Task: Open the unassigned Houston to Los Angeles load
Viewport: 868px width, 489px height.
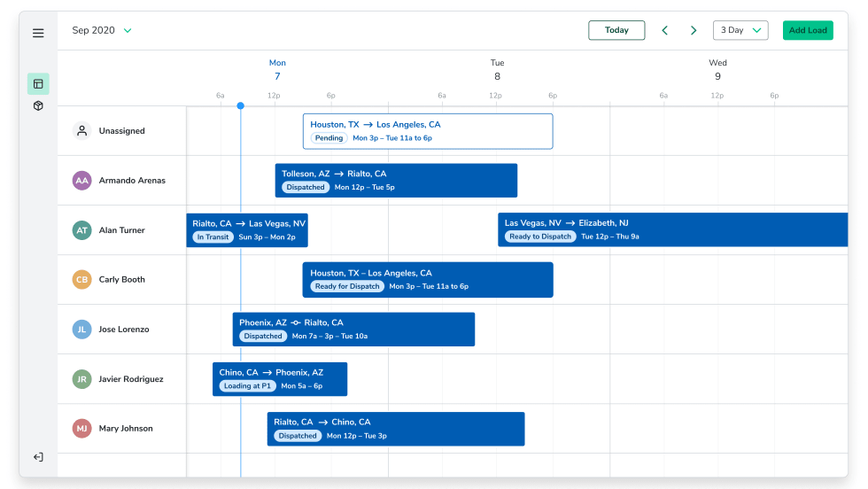Action: (428, 131)
